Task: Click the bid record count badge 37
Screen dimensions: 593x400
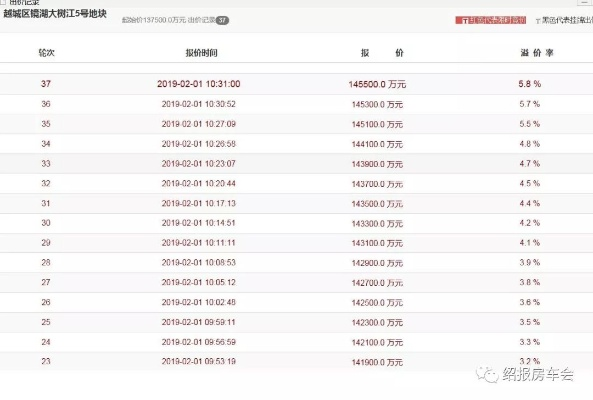Action: pos(222,20)
